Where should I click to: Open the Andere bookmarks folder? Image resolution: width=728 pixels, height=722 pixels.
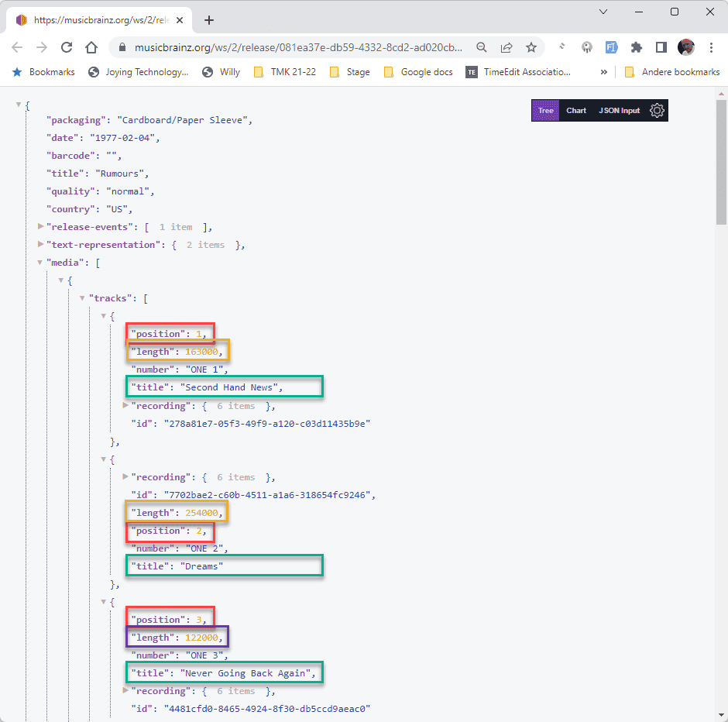[671, 72]
